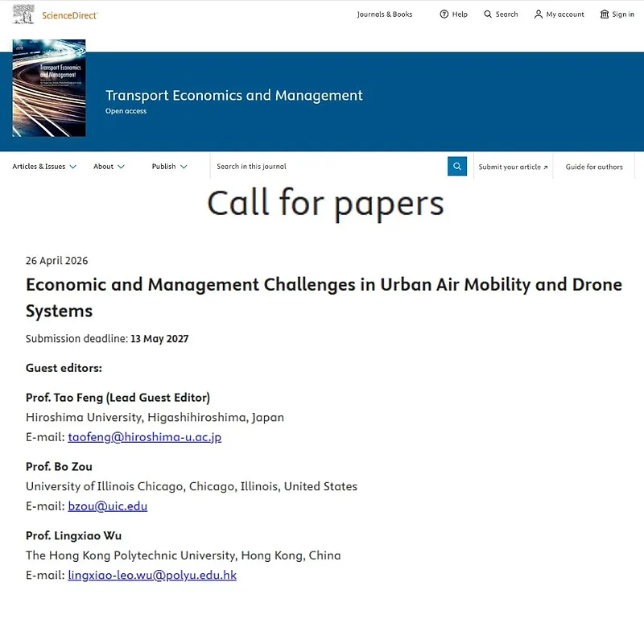Click the Articles & Issues chevron arrow
644x644 pixels.
point(73,167)
